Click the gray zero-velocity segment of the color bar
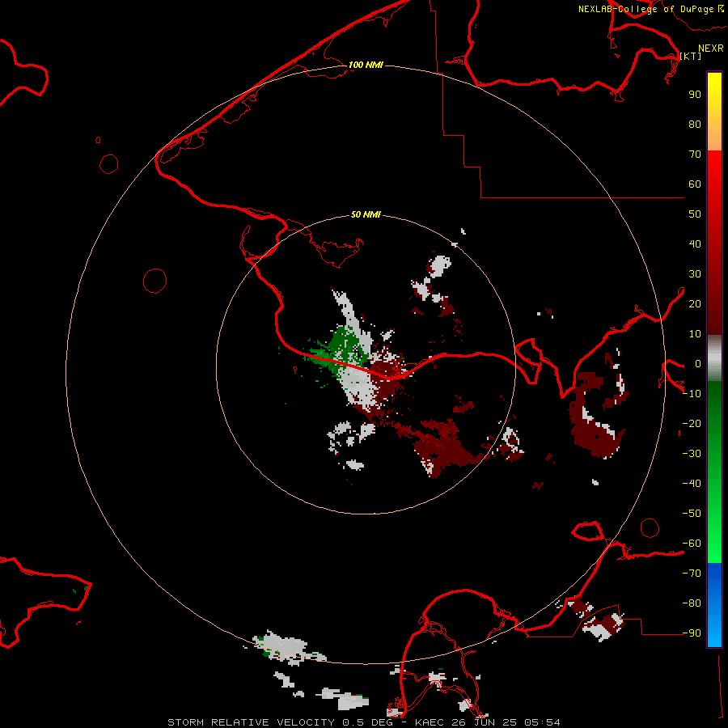728x728 pixels. click(x=714, y=358)
